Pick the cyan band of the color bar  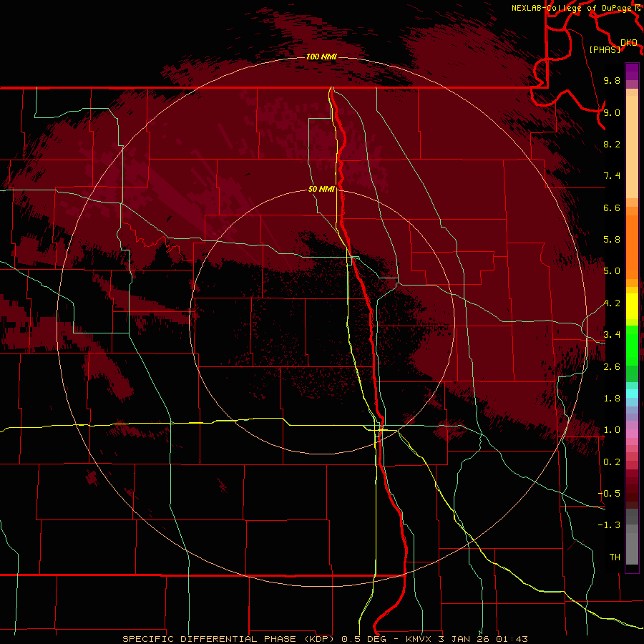(x=632, y=394)
